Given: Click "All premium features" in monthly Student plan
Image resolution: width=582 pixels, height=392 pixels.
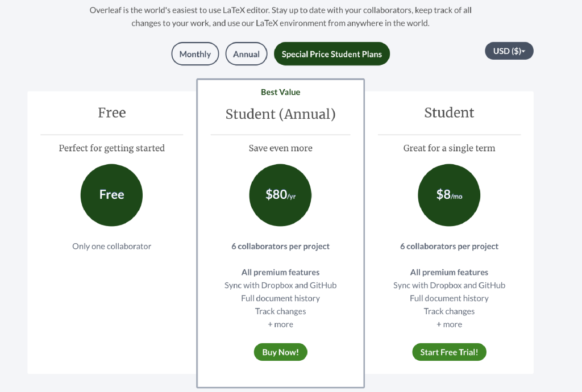Looking at the screenshot, I should pyautogui.click(x=449, y=272).
